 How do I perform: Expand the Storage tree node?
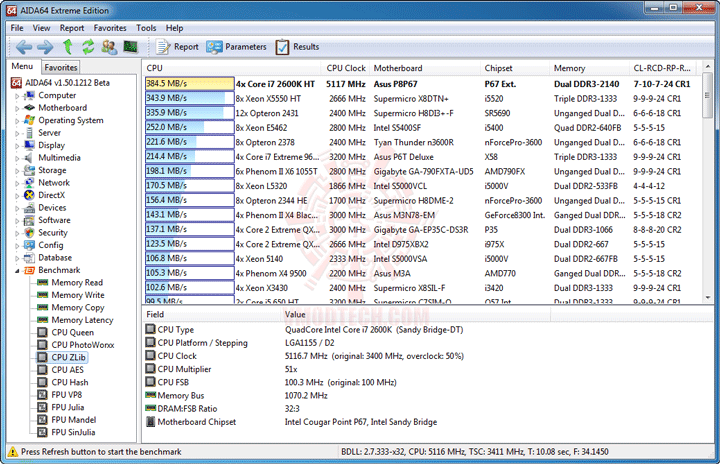coord(17,171)
